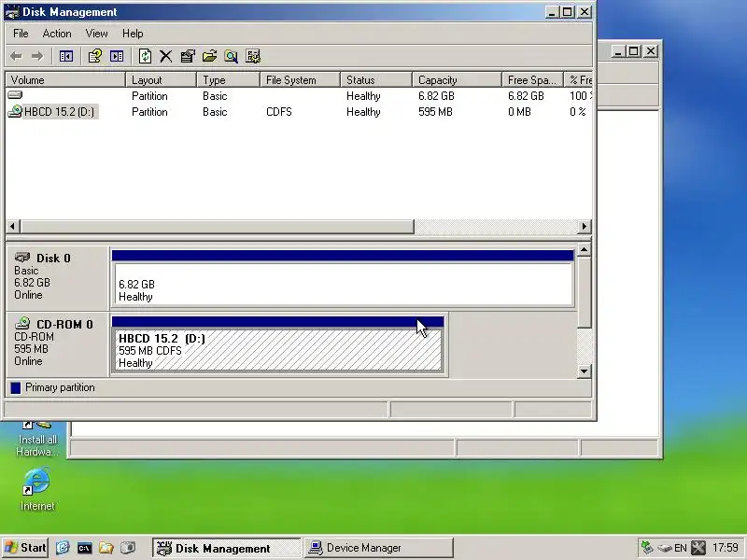Screen dimensions: 747x560
Task: Open the Help menu
Action: click(x=133, y=34)
